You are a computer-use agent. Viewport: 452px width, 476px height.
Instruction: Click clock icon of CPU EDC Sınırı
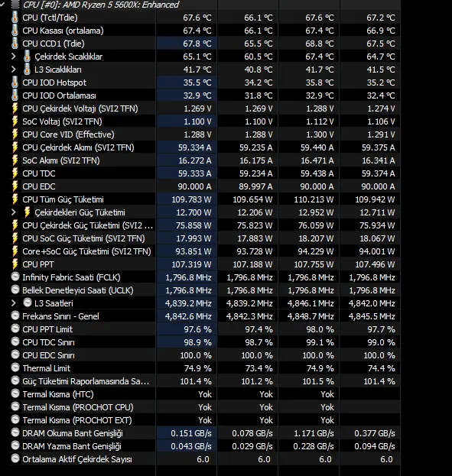point(15,355)
